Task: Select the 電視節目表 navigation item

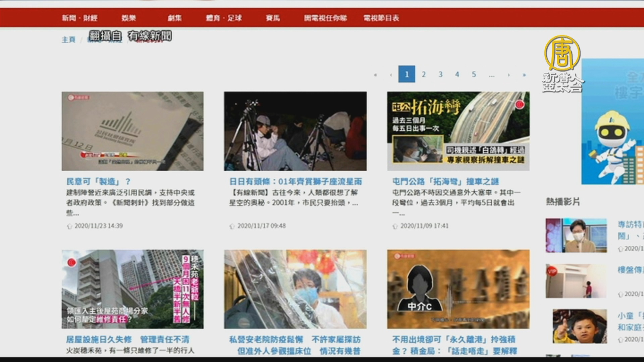Action: [x=381, y=18]
